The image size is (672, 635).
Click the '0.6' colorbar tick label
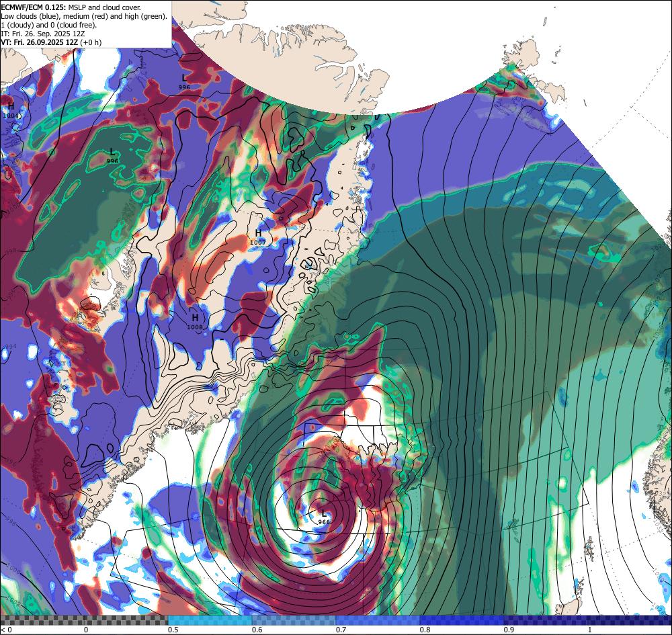[x=257, y=630]
